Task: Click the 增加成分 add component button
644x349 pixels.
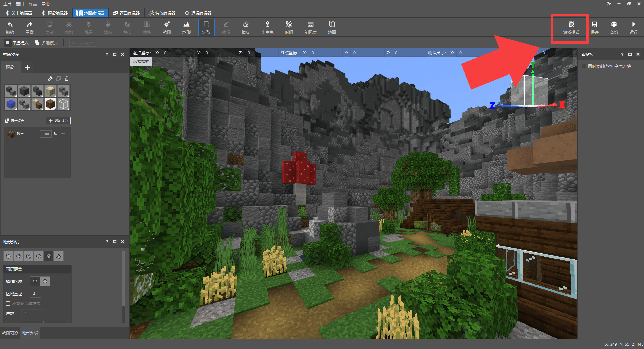Action: pos(58,121)
